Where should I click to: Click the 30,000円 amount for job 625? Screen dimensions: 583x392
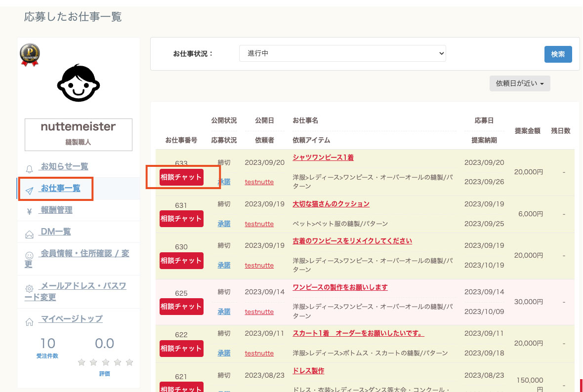[528, 302]
